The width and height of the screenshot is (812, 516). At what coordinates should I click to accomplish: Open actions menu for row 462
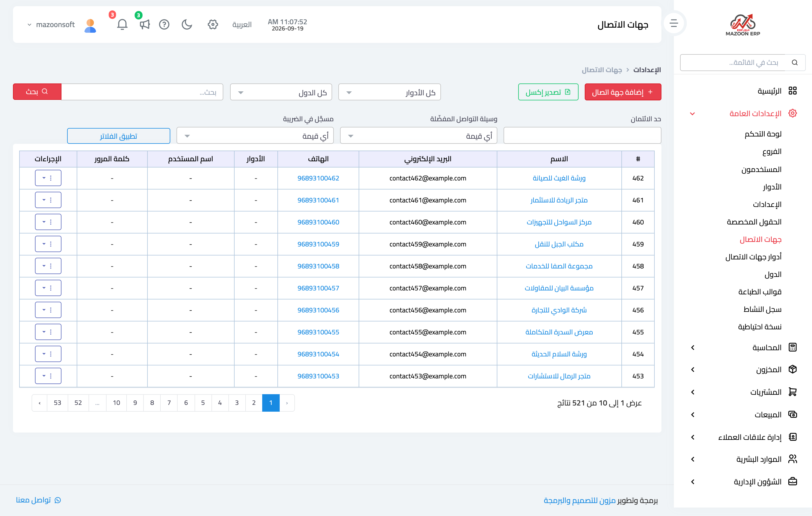[48, 178]
